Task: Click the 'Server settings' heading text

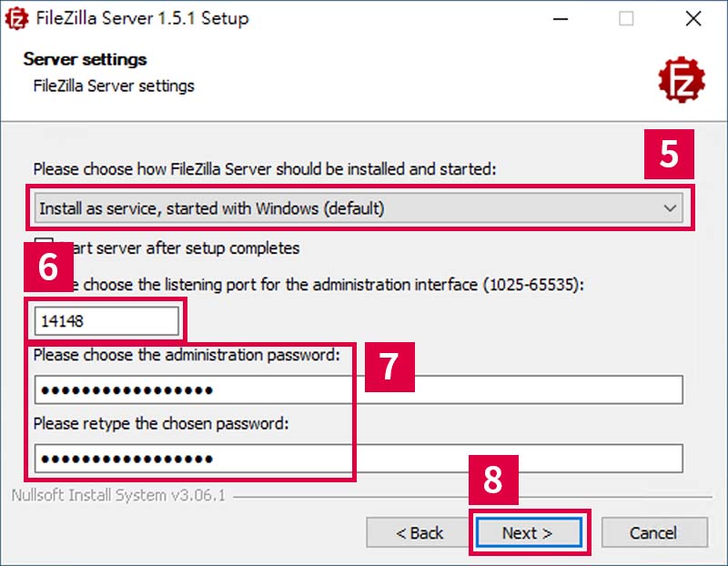Action: click(85, 59)
